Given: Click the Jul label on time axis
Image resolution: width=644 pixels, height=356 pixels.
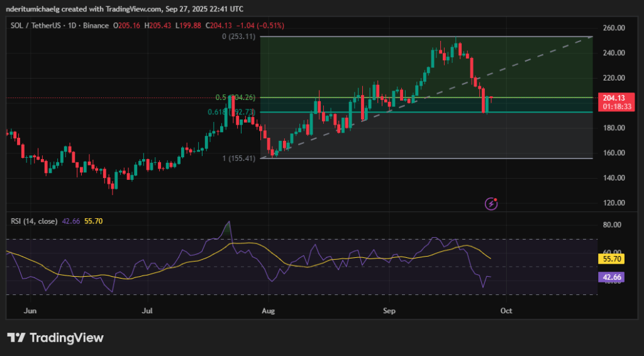Looking at the screenshot, I should (x=147, y=311).
